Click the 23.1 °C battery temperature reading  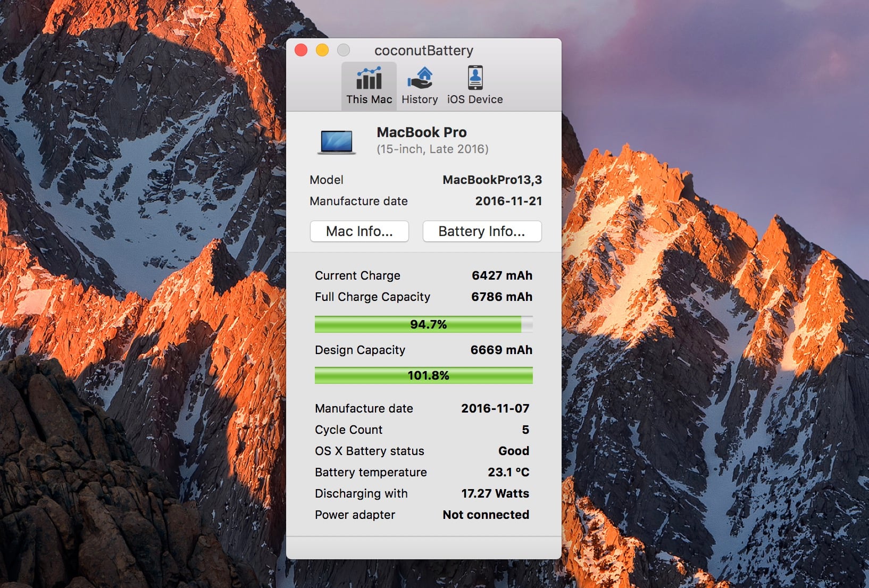point(508,472)
